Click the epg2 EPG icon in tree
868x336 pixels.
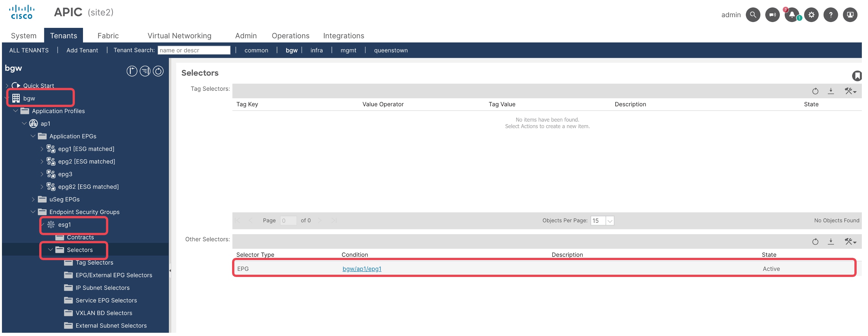(51, 162)
